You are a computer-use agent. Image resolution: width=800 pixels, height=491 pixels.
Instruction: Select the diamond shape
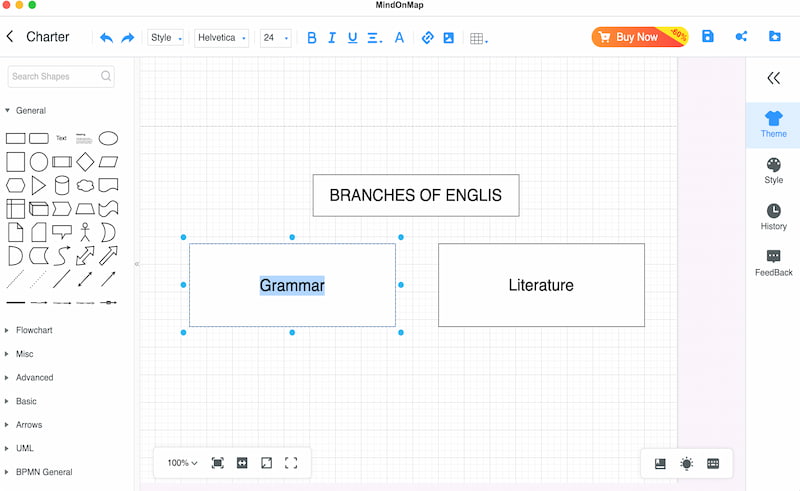pos(85,162)
